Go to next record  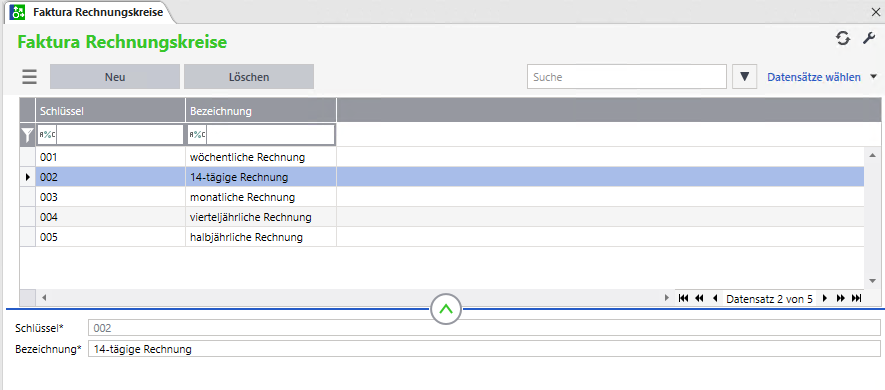click(x=825, y=299)
